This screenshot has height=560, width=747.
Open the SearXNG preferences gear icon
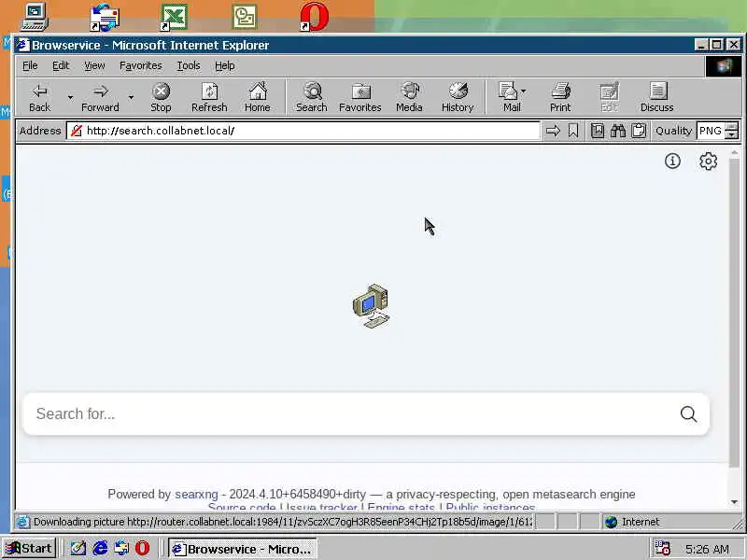[x=709, y=161]
